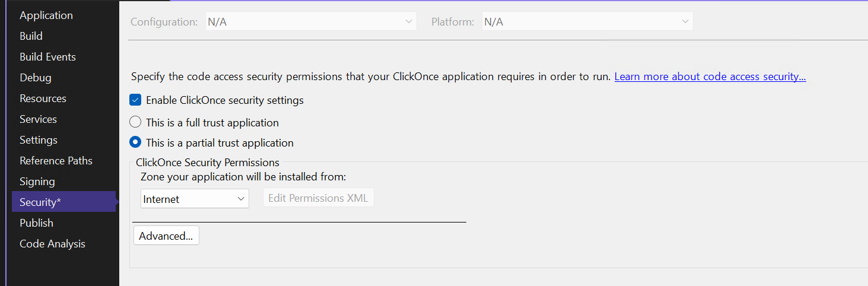Open the Publish tab

click(x=36, y=223)
